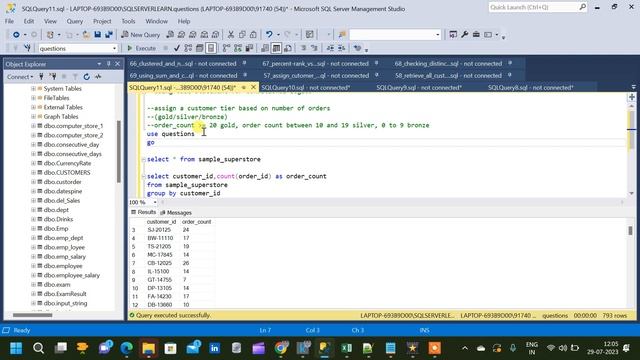Click the Disconnect plug icon in Object Explorer
This screenshot has width=640, height=360.
[x=53, y=76]
